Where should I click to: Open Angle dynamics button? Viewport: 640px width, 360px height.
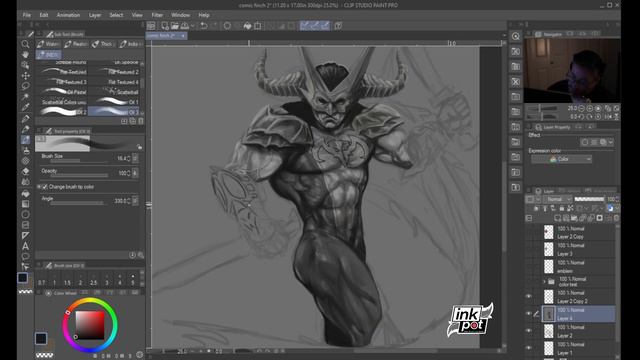coord(135,201)
